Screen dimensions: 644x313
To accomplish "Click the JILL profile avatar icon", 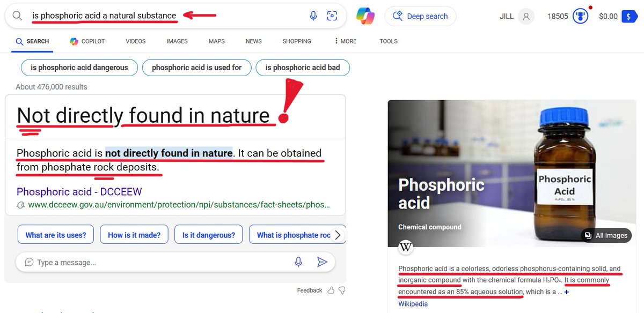I will 526,17.
